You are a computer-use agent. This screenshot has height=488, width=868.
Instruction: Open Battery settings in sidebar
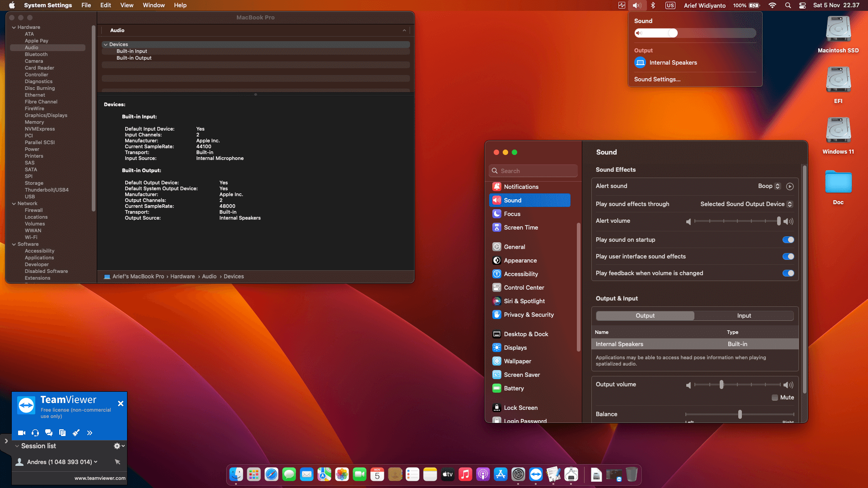click(x=514, y=388)
